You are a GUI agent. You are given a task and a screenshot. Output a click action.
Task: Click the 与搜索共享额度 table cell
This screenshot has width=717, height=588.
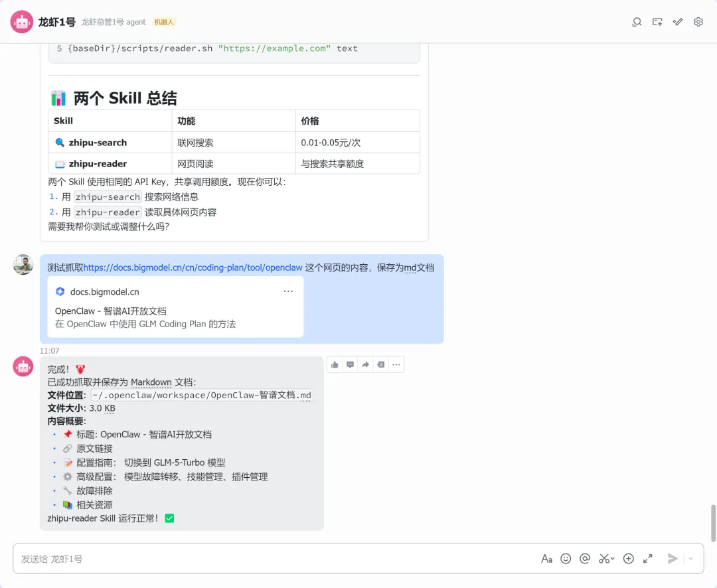tap(358, 163)
